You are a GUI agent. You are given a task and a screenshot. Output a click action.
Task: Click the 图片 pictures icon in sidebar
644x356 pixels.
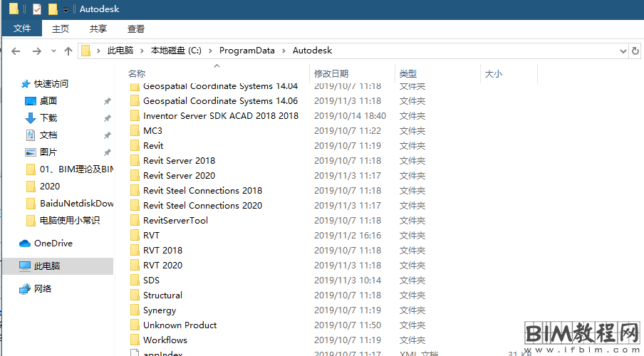[x=31, y=152]
